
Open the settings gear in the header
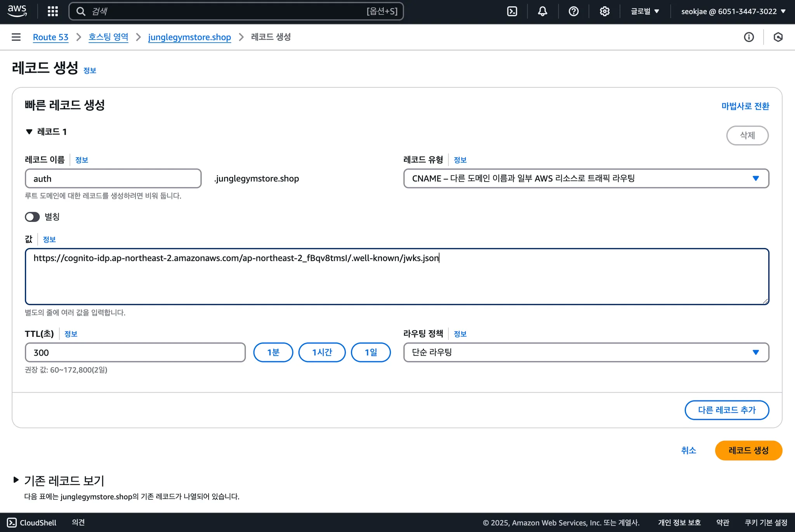604,11
